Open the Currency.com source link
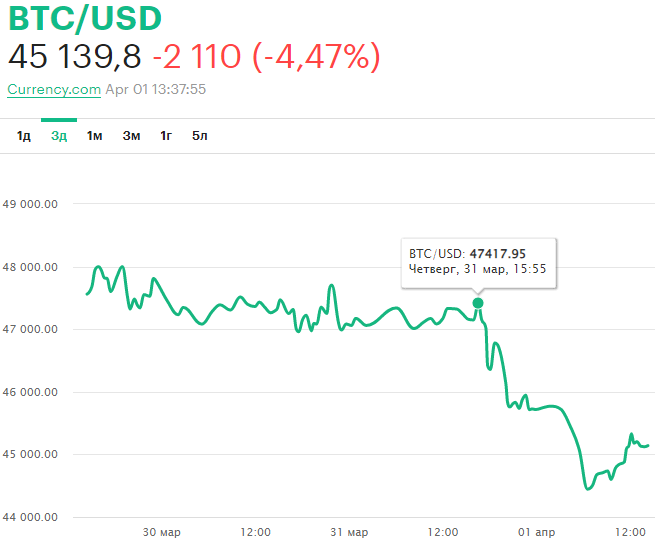 54,89
